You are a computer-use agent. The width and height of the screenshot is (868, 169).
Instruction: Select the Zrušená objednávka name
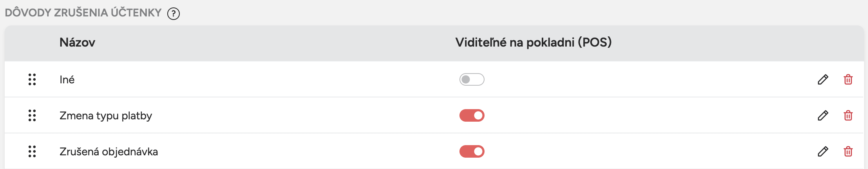click(x=108, y=152)
